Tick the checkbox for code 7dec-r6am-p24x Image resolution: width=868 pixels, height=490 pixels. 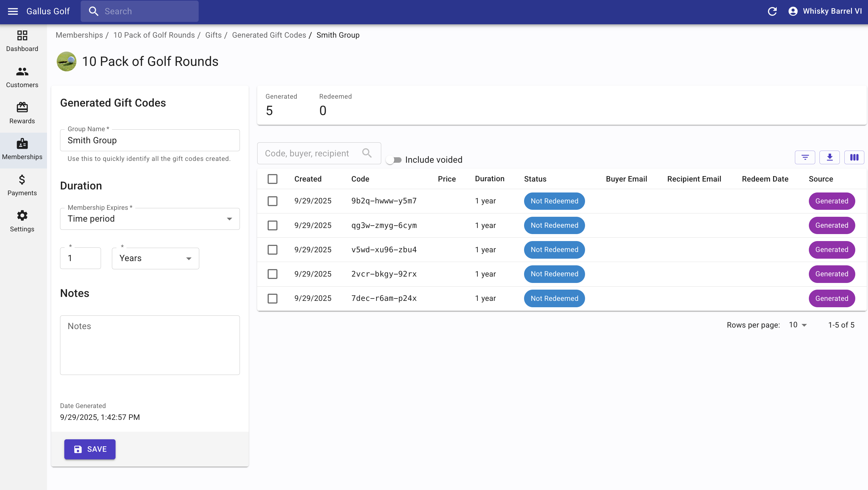click(272, 298)
